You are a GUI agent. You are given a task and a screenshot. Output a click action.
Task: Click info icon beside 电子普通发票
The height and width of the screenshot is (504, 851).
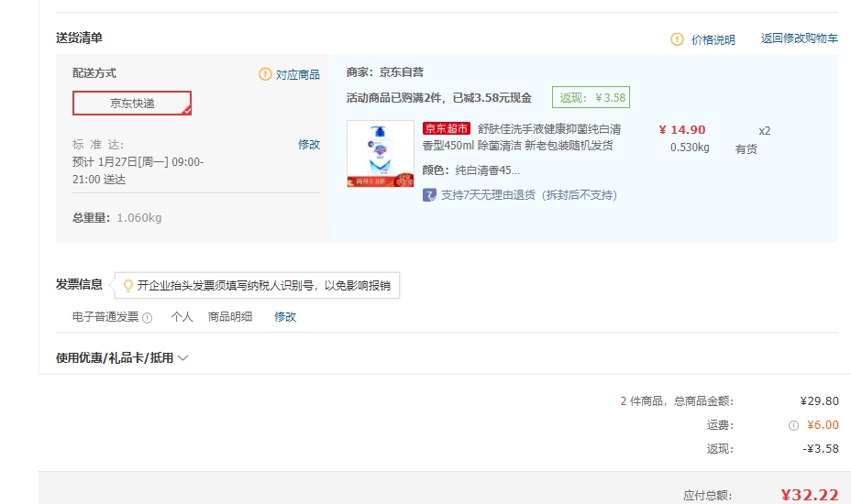pos(147,318)
